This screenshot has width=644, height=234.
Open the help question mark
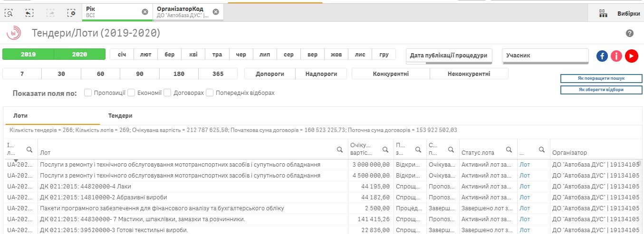630,33
